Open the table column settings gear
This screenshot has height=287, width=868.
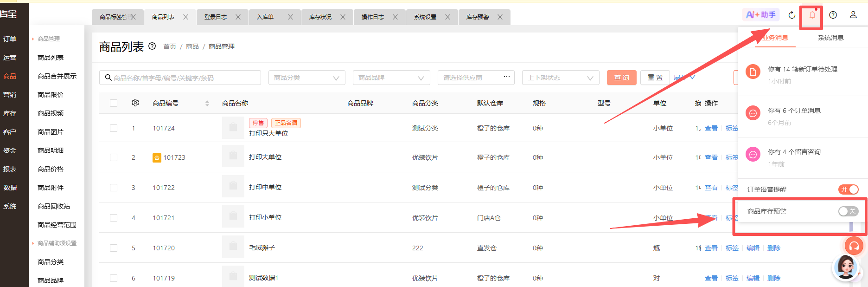pyautogui.click(x=135, y=103)
